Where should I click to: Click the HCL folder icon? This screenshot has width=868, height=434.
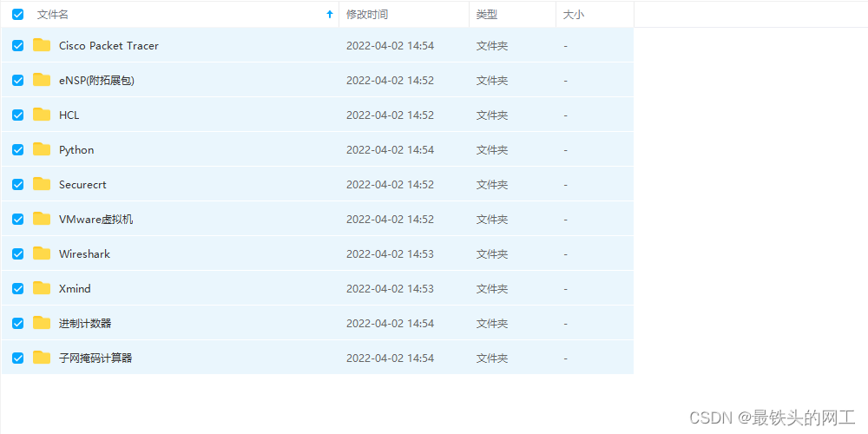coord(42,115)
